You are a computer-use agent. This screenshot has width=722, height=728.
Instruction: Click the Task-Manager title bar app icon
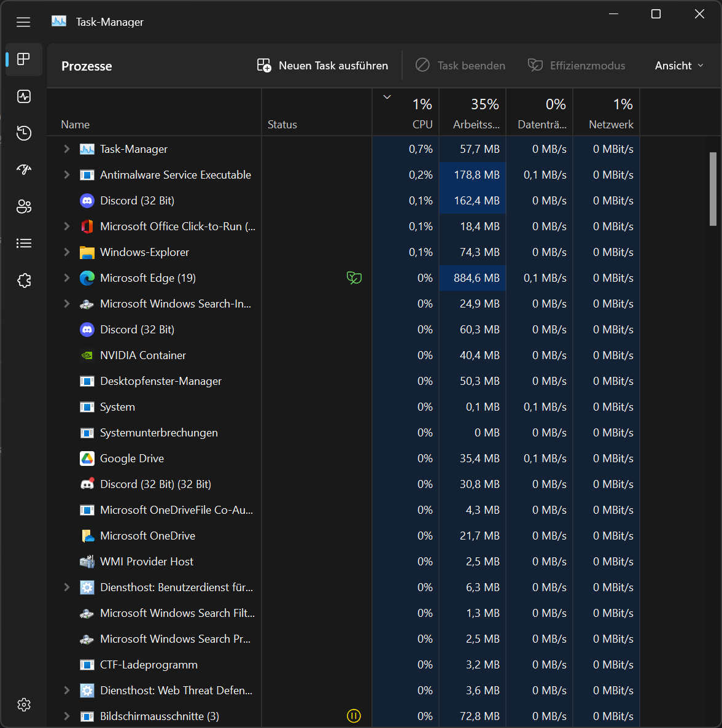59,21
